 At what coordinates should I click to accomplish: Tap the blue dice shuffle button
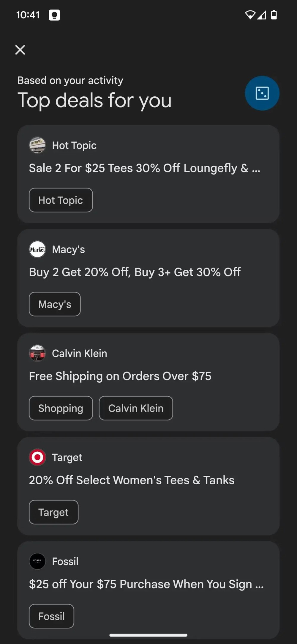262,93
